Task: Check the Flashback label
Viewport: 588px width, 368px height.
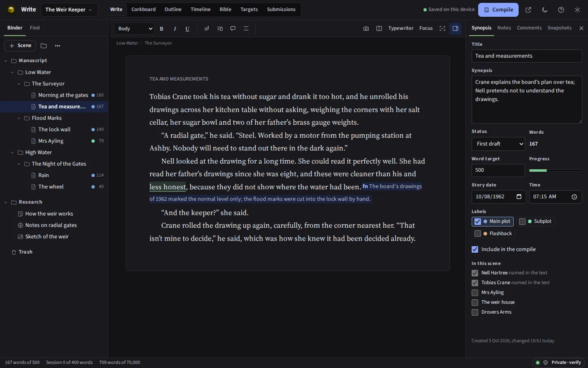Action: coord(478,234)
